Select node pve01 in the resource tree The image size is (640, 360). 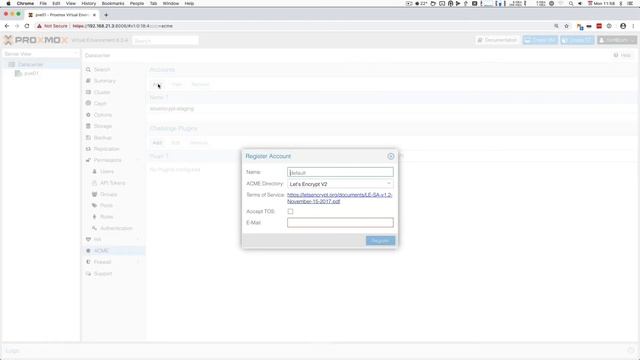tap(31, 73)
